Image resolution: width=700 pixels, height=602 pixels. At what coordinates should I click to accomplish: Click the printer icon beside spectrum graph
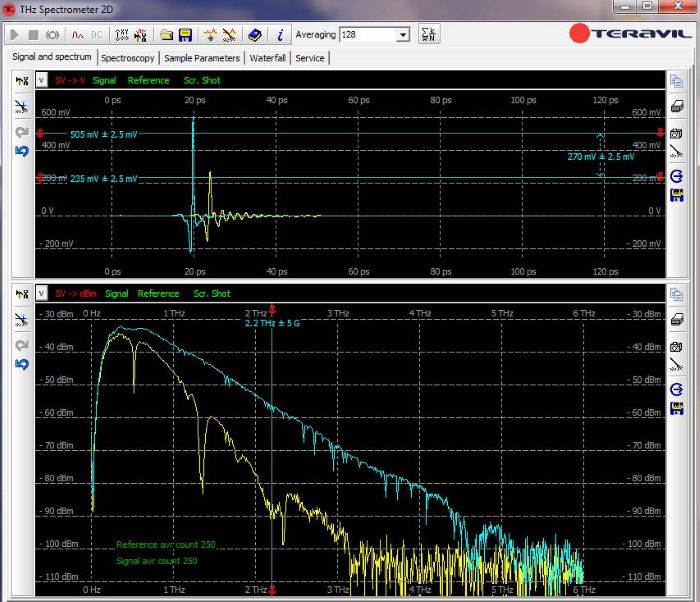tap(676, 321)
